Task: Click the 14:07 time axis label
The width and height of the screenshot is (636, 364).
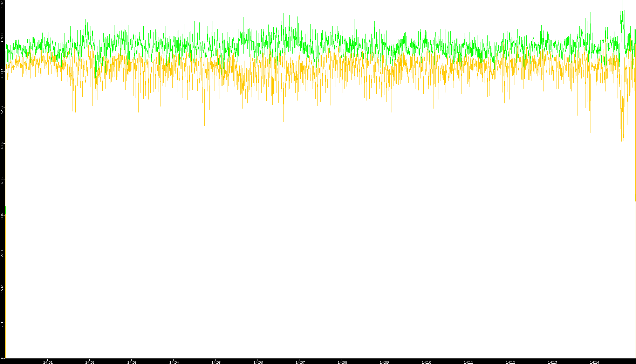Action: tap(300, 362)
